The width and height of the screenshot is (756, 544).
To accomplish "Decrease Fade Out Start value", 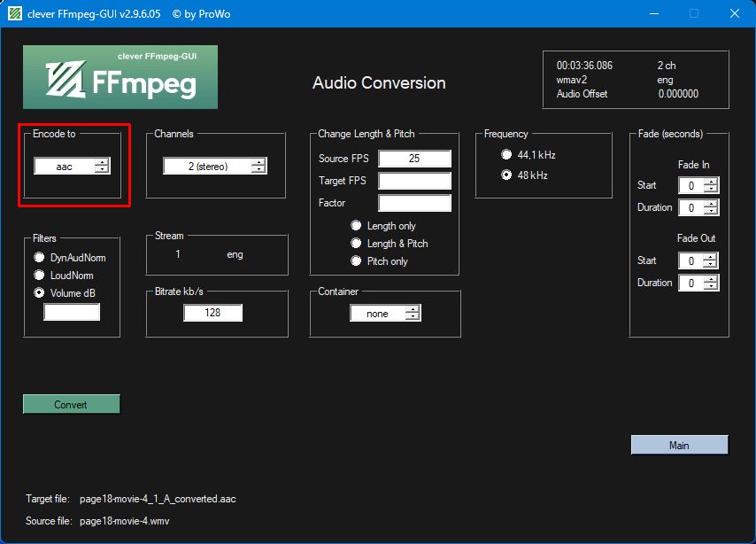I will point(711,264).
